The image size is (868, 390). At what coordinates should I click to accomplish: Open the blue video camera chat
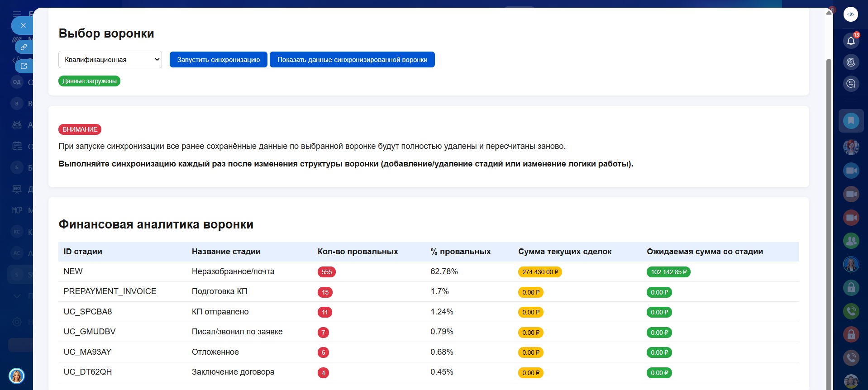(x=851, y=171)
